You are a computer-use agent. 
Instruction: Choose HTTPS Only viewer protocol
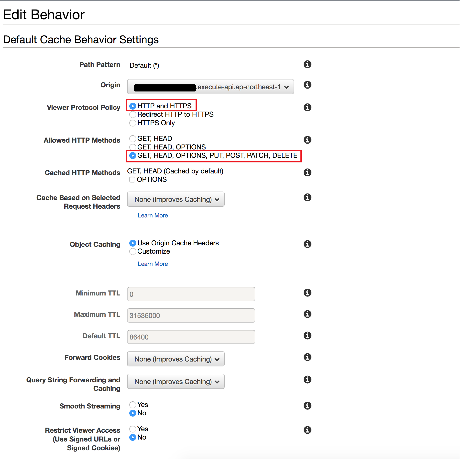[133, 123]
